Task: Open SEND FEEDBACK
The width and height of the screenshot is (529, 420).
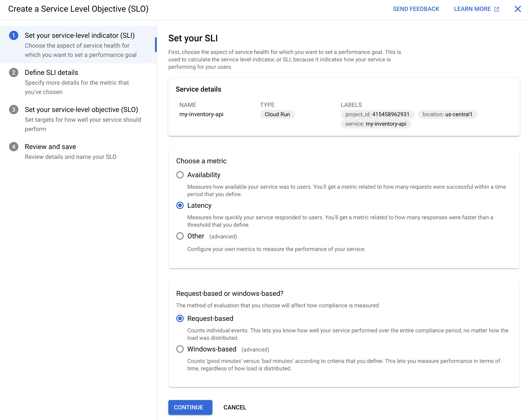Action: pyautogui.click(x=416, y=9)
